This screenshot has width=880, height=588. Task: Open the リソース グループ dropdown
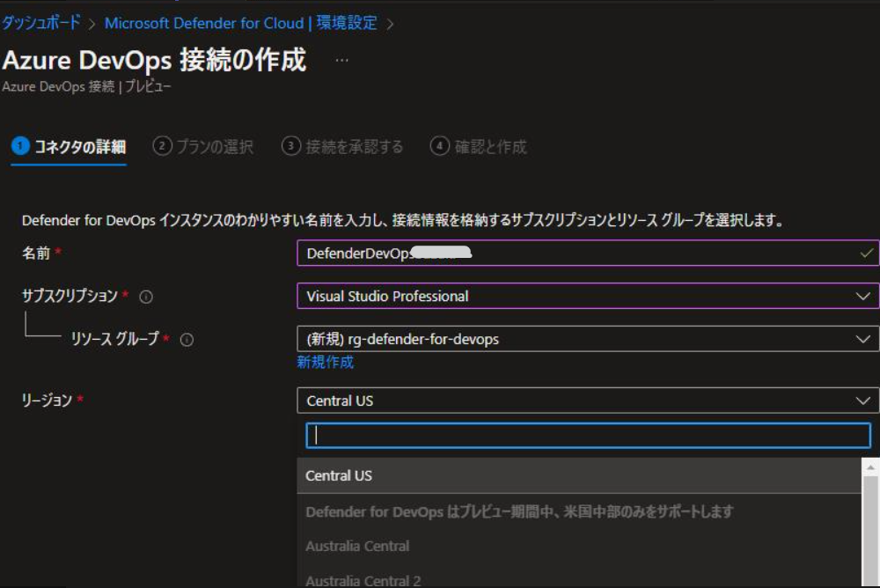click(x=588, y=339)
